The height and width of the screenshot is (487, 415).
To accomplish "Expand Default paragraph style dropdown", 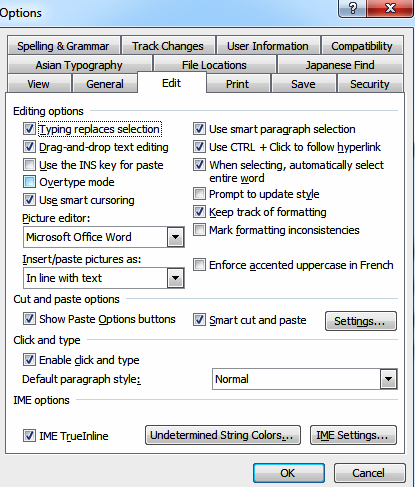I will click(388, 379).
